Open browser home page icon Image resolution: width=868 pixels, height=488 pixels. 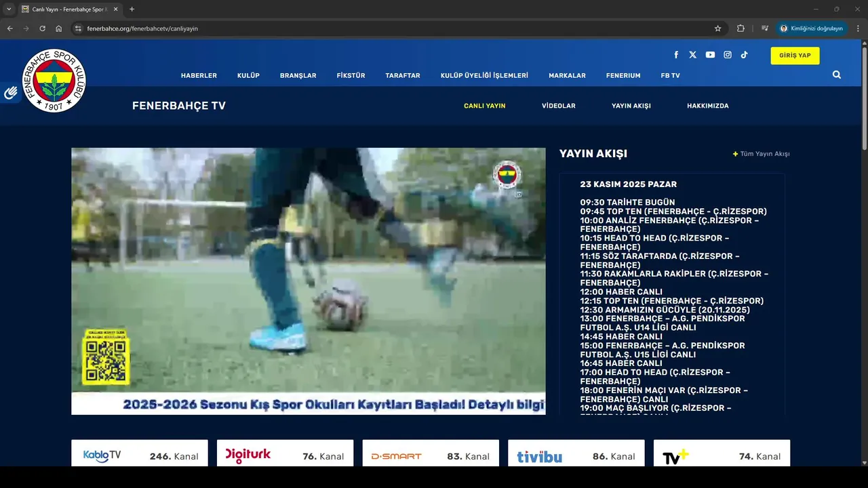pos(59,28)
